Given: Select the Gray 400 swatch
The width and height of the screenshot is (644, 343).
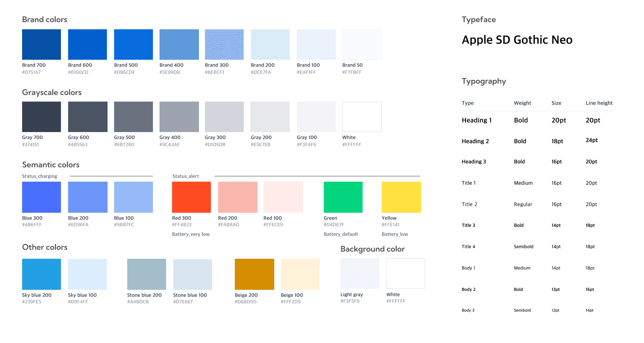Looking at the screenshot, I should pos(179,117).
